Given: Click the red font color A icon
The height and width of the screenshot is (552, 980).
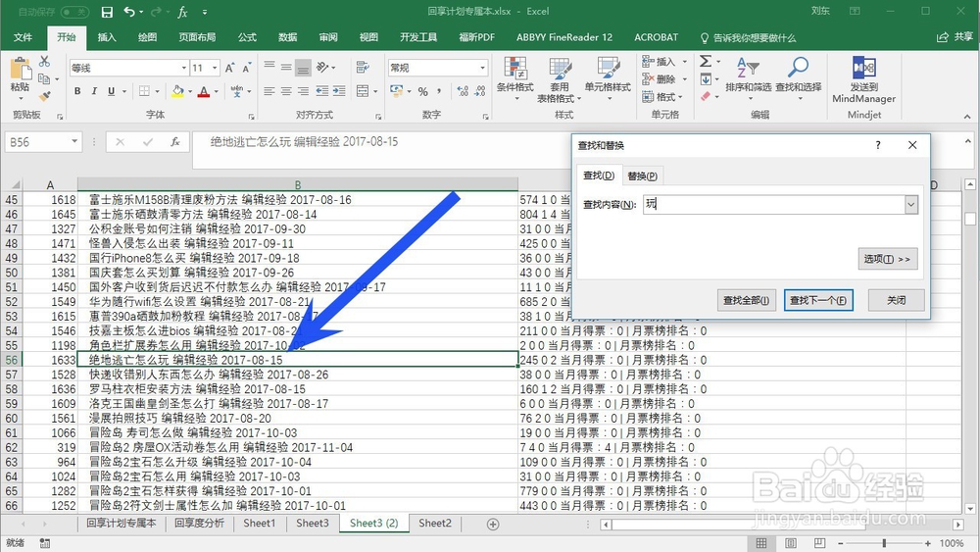Looking at the screenshot, I should [x=203, y=91].
